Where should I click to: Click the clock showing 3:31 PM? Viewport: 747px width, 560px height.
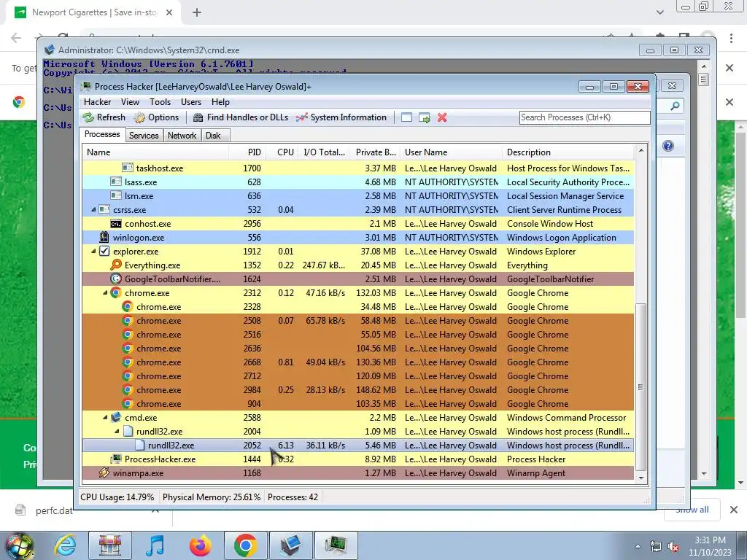click(710, 540)
